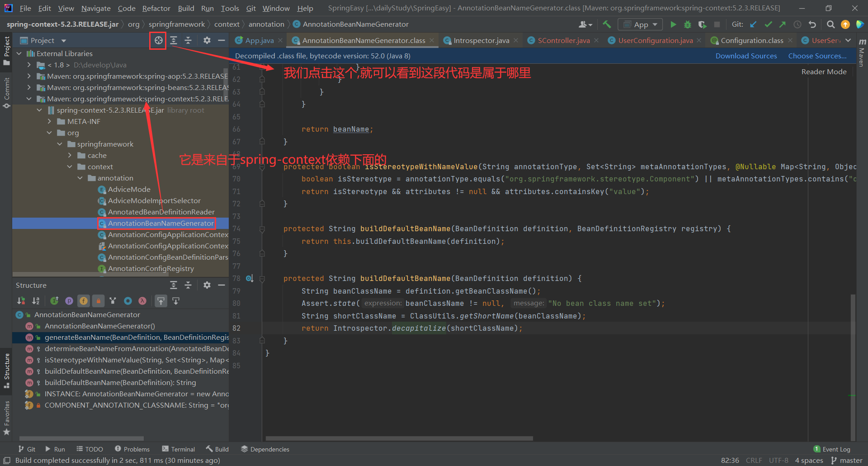Viewport: 868px width, 466px height.
Task: Expand spring-aop Maven library node
Action: pyautogui.click(x=29, y=76)
